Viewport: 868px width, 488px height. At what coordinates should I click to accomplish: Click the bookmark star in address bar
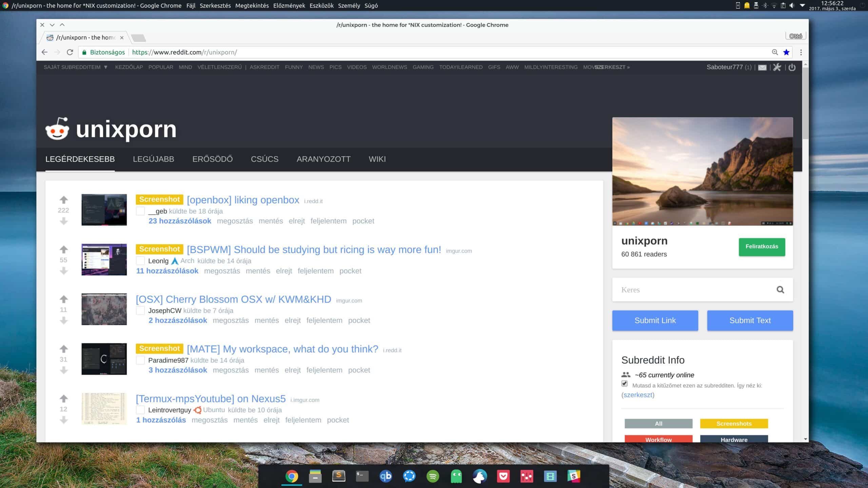point(786,52)
